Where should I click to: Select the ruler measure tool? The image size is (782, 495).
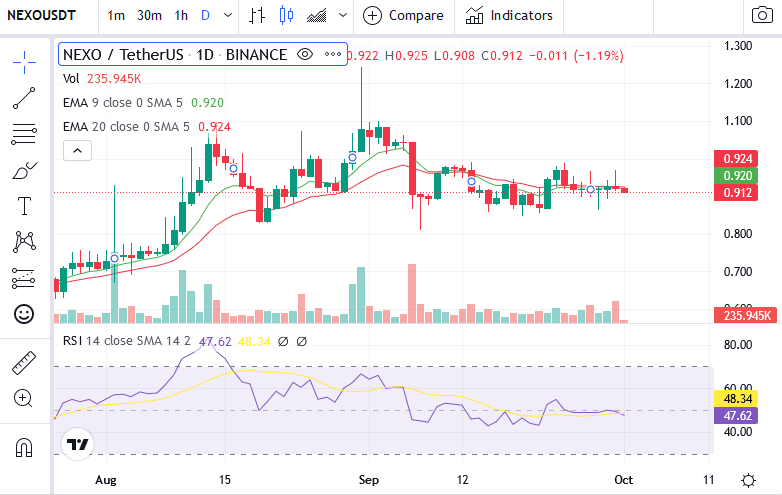(24, 363)
